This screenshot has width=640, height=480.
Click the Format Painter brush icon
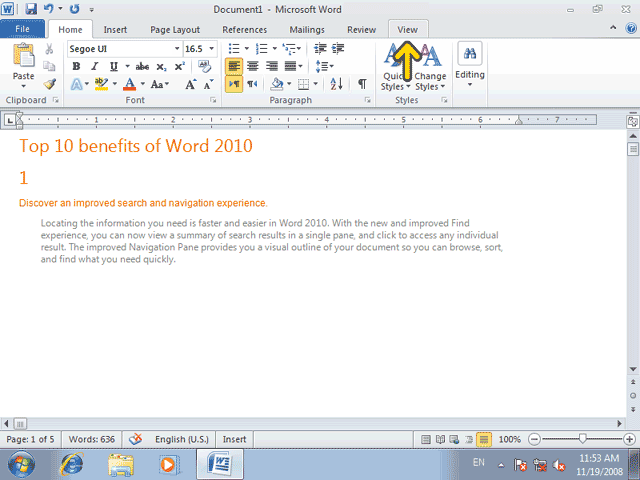point(49,84)
